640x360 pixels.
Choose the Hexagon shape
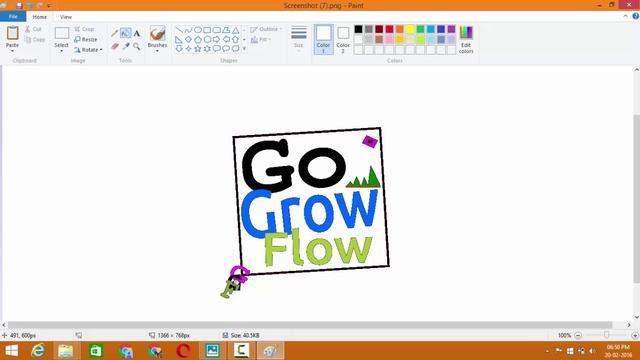pyautogui.click(x=207, y=40)
